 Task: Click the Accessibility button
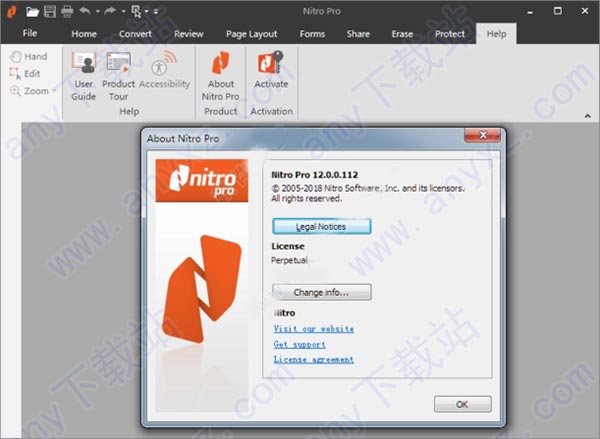[165, 71]
